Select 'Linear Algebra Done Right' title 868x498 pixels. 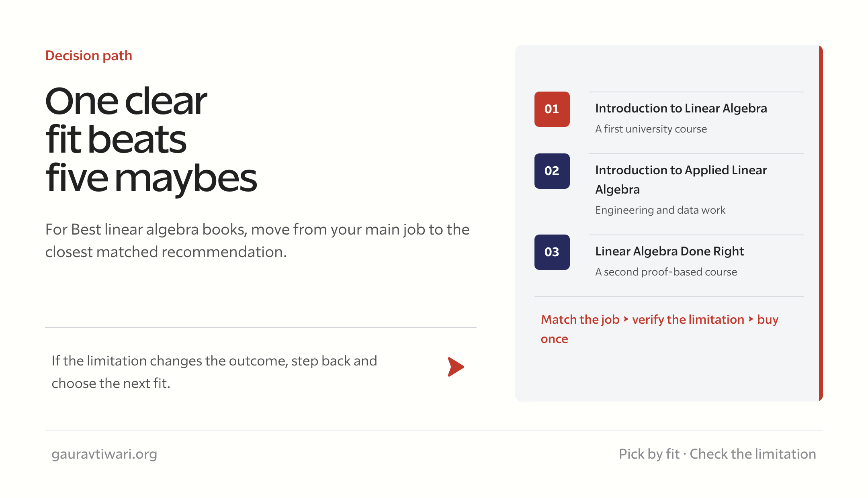click(669, 251)
